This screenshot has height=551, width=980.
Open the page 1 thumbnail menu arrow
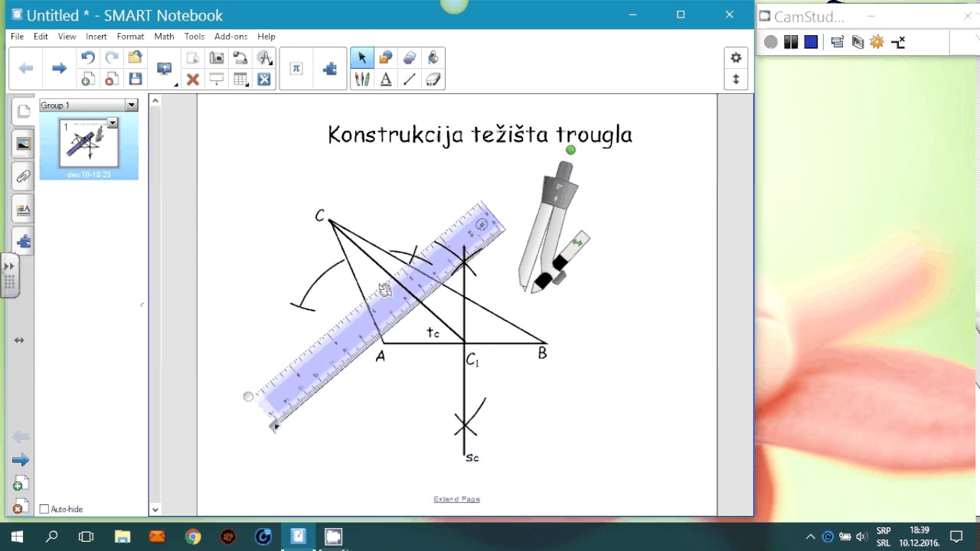113,123
